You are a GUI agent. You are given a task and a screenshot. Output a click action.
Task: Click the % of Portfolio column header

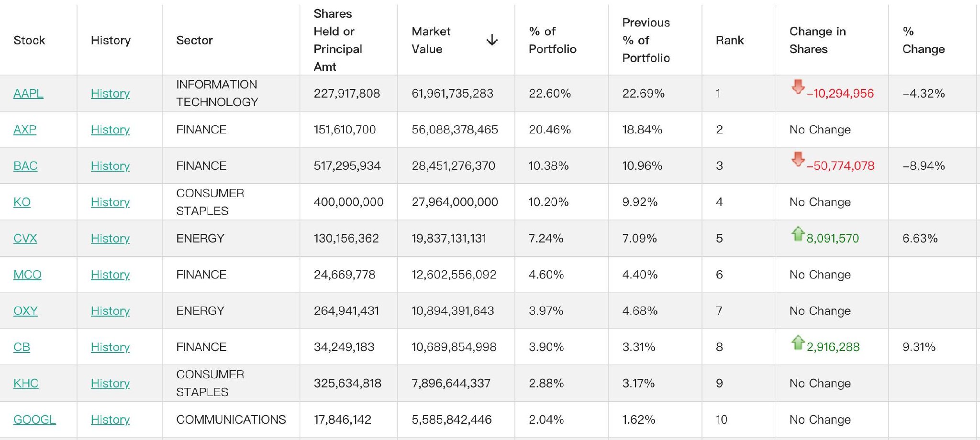[552, 40]
